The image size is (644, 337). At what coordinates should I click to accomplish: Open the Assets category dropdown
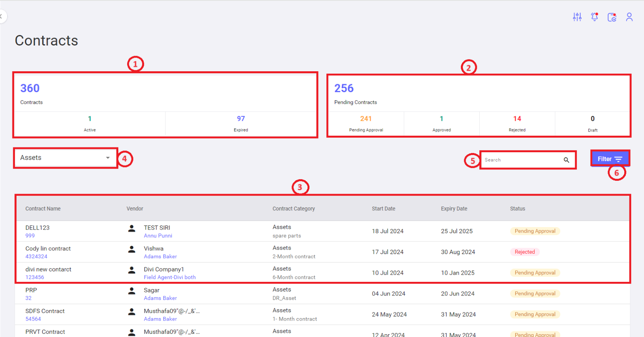pos(65,158)
